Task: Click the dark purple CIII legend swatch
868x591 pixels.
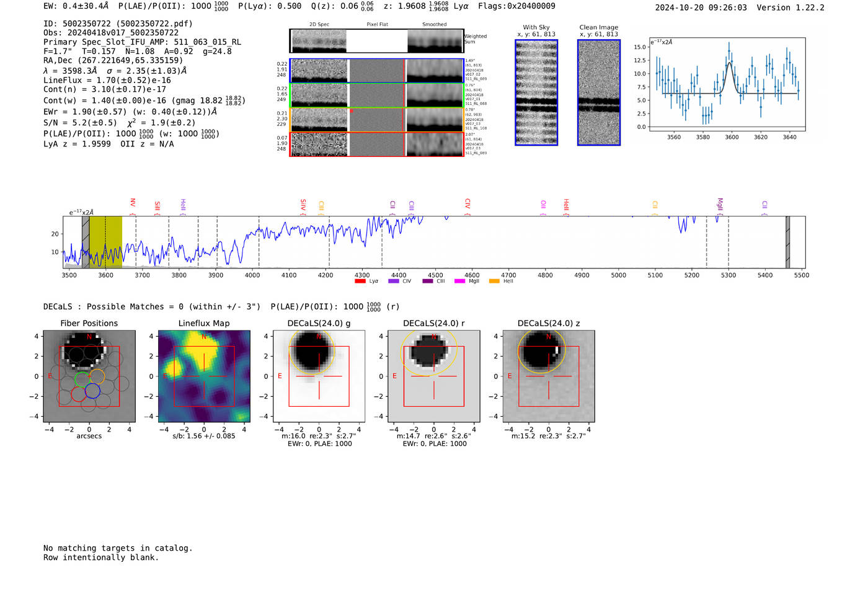Action: click(428, 282)
